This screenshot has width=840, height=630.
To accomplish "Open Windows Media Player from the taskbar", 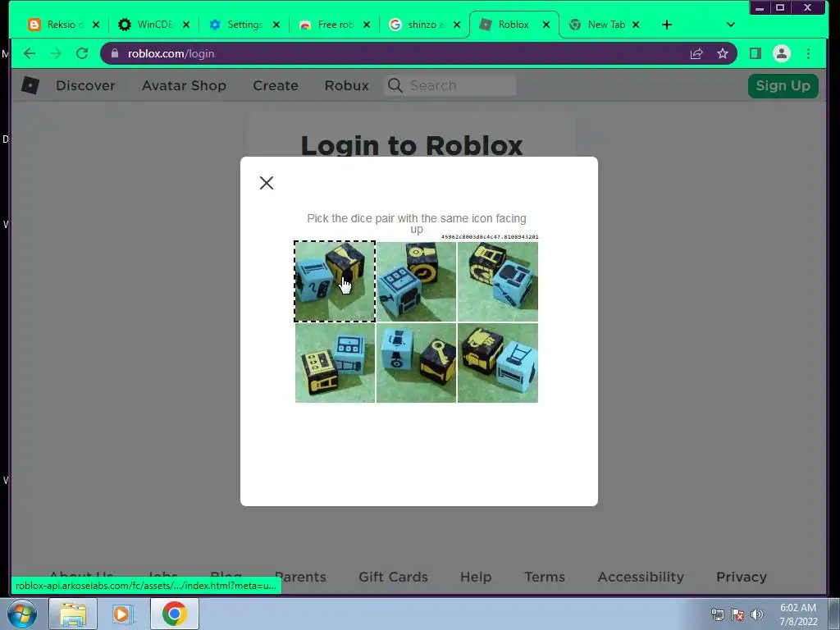I will tap(122, 614).
